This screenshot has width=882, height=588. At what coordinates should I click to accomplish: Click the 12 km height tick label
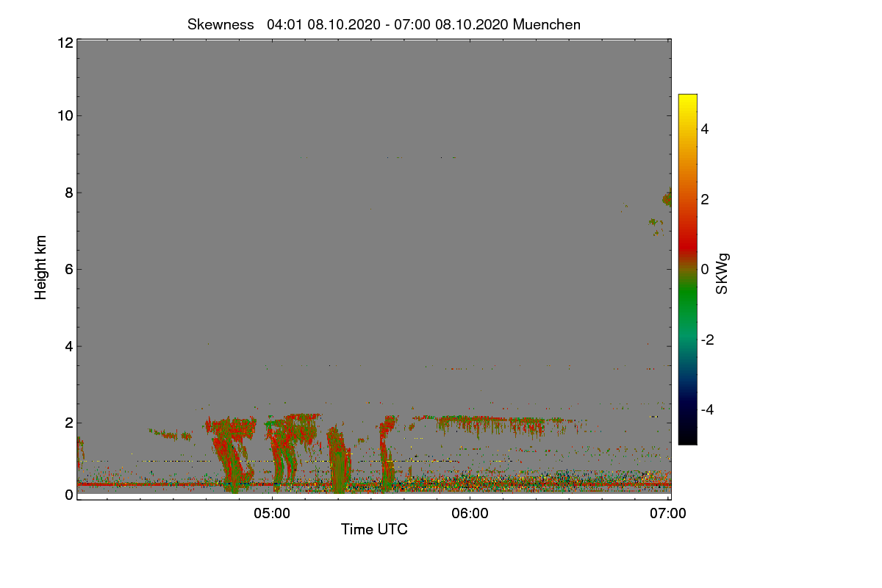click(x=64, y=43)
